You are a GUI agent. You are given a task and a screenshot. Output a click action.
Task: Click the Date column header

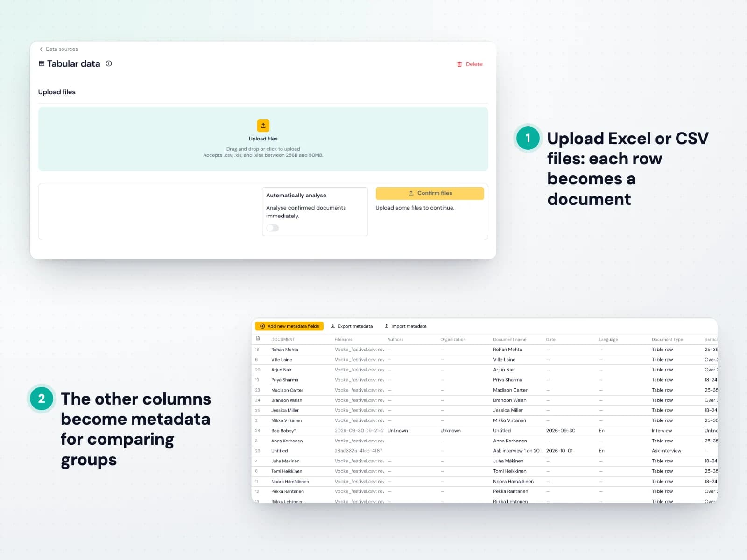tap(550, 339)
